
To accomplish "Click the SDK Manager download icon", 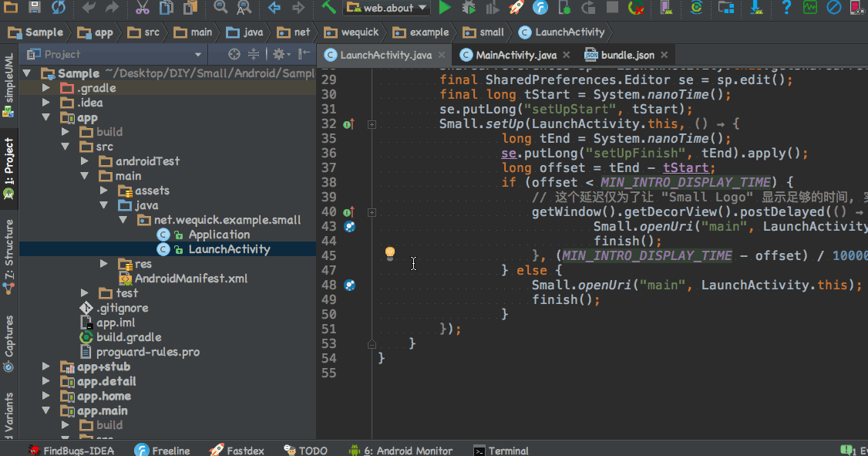I will coord(756,7).
